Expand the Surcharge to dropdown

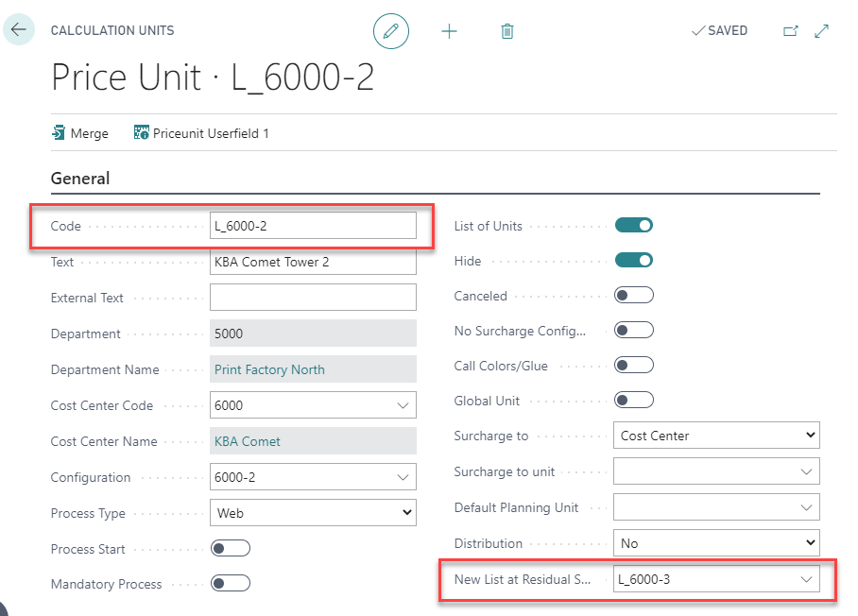715,436
